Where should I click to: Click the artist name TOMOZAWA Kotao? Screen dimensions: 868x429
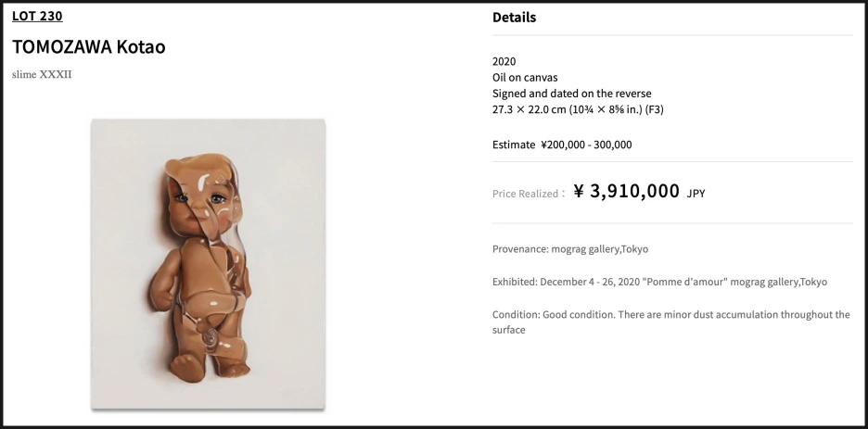pyautogui.click(x=89, y=47)
